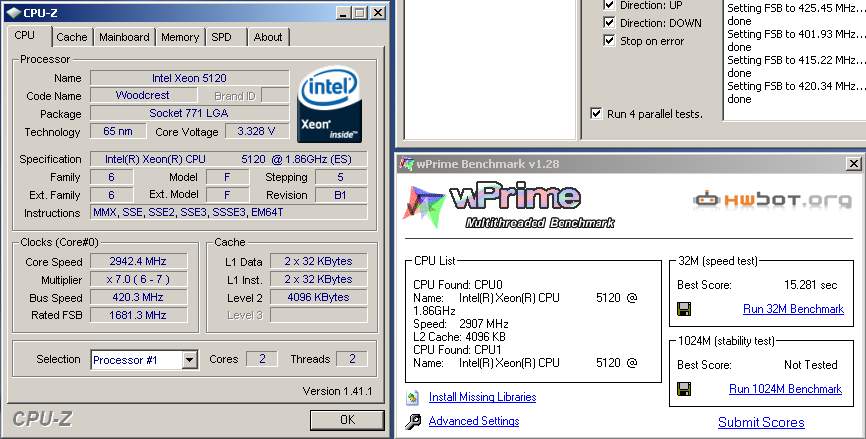Save the 32M score with floppy icon
866x439 pixels.
coord(684,309)
